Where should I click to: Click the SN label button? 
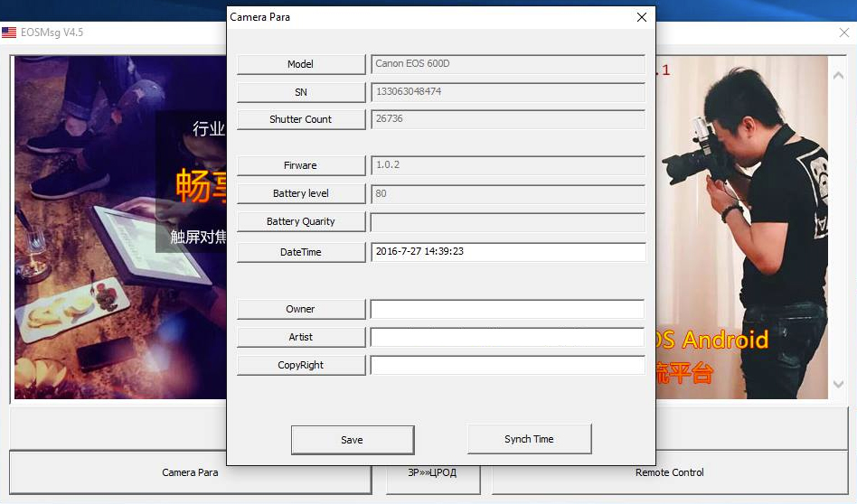300,92
